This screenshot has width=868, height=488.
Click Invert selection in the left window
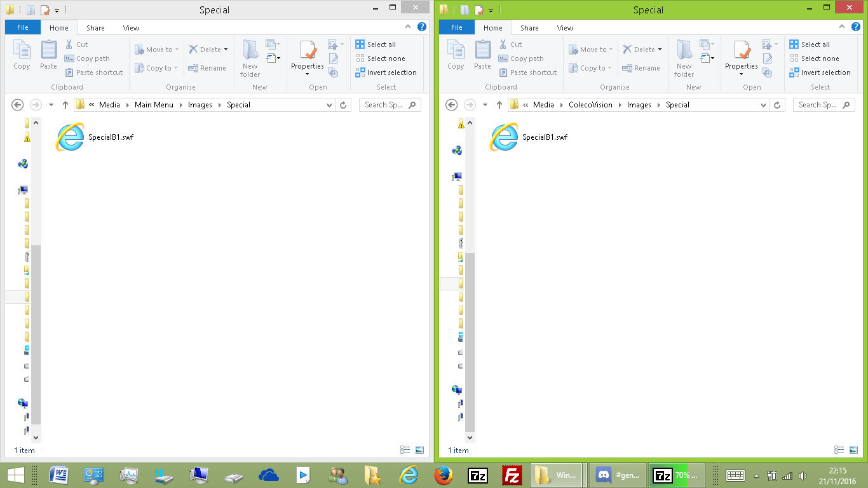coord(386,72)
